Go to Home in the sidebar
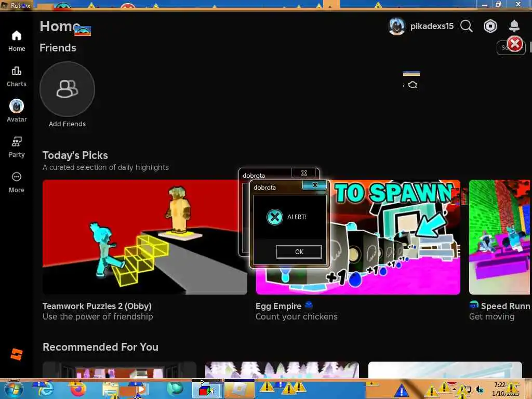 (17, 41)
